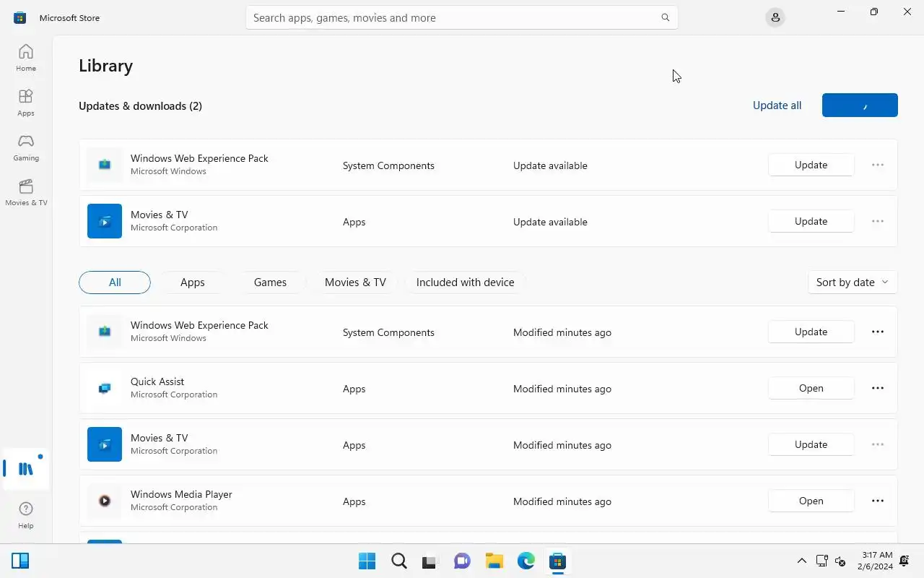Update Movies & TV in library list

click(x=811, y=444)
